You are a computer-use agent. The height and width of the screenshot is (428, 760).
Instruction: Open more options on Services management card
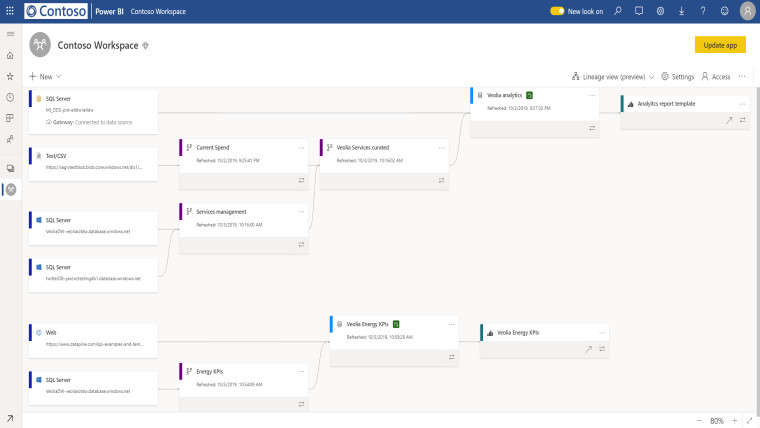[301, 212]
